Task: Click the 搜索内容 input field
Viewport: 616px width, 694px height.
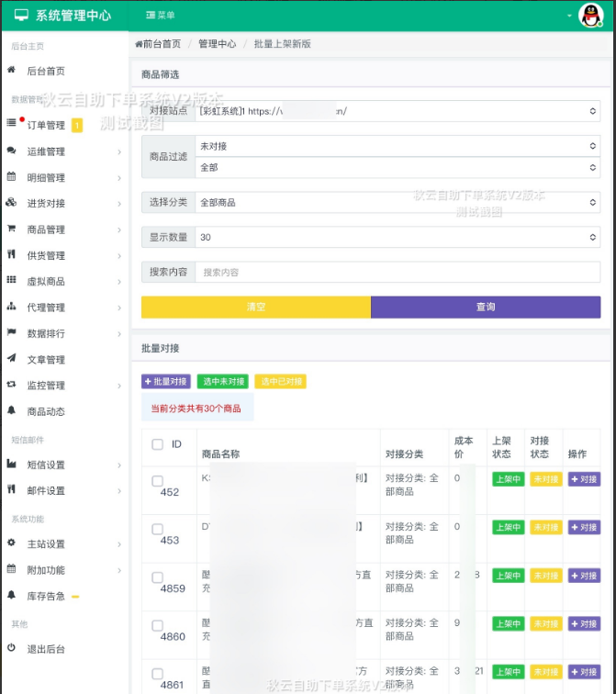Action: pos(398,273)
